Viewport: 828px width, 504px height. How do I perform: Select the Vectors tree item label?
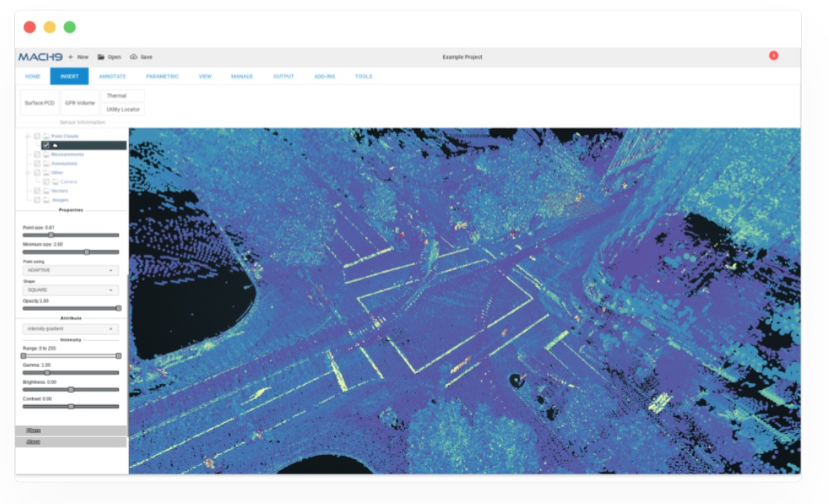pyautogui.click(x=60, y=191)
